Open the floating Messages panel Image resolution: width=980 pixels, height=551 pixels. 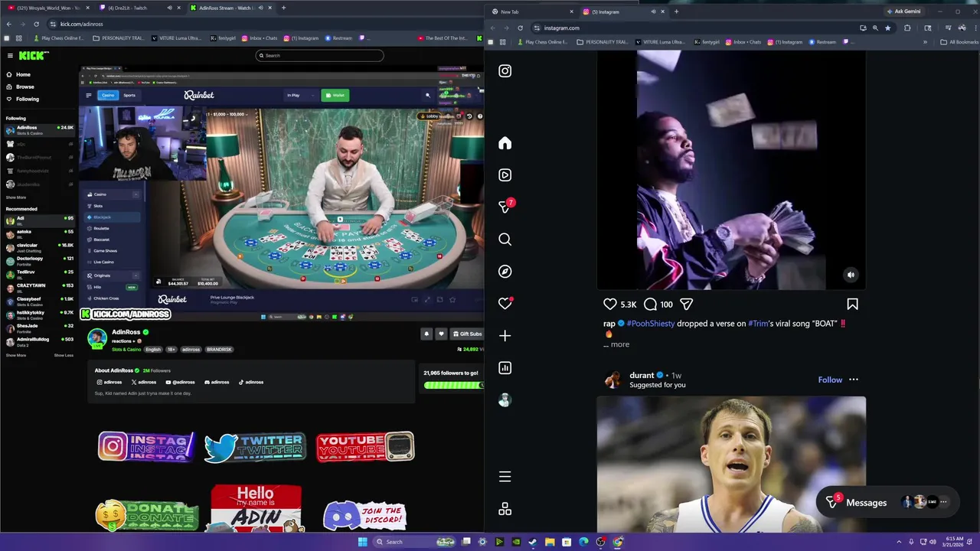(x=866, y=503)
